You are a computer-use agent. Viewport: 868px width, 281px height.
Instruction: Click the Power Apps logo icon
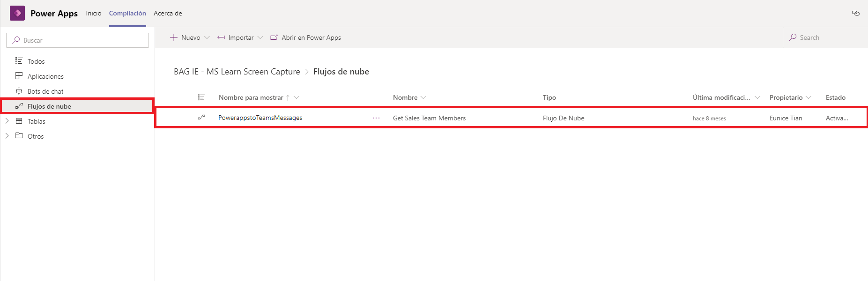tap(17, 13)
